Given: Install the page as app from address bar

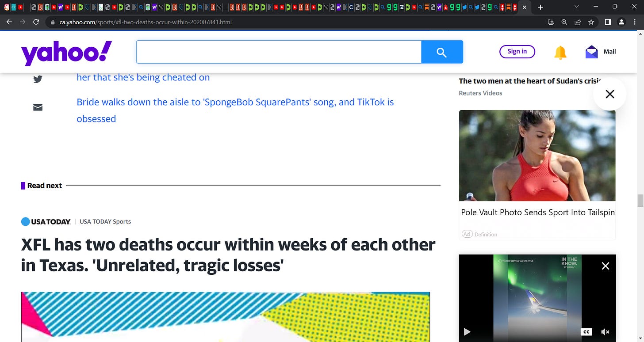Looking at the screenshot, I should (x=551, y=22).
